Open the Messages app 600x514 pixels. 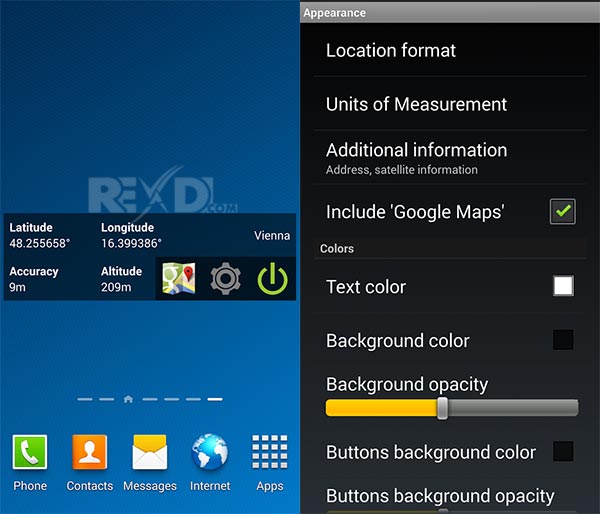[x=150, y=463]
